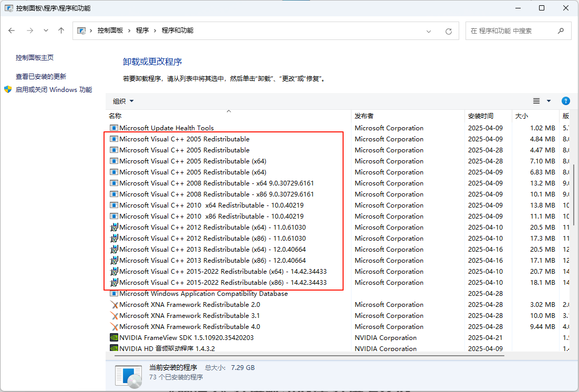Select the Microsoft Visual C++ 2005 Redistributable icon
The width and height of the screenshot is (579, 392).
(x=113, y=139)
